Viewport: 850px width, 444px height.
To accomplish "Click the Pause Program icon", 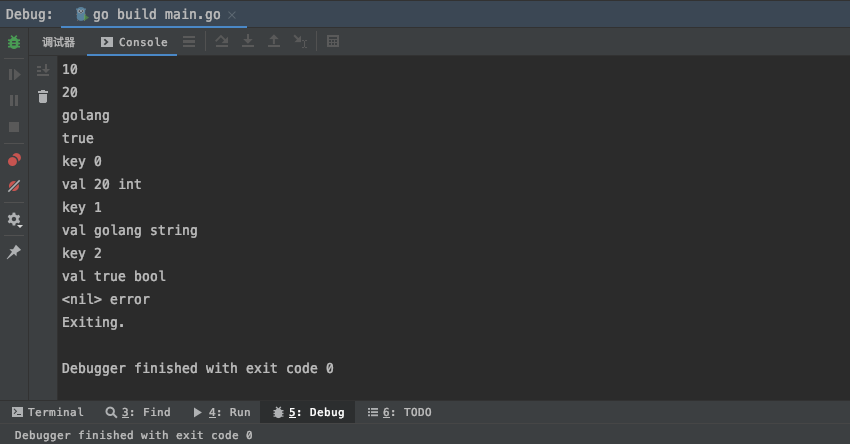I will (14, 101).
